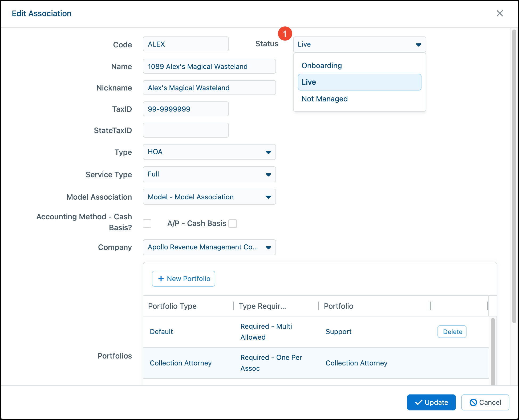The height and width of the screenshot is (420, 519).
Task: Select Not Managed status option
Action: point(359,99)
